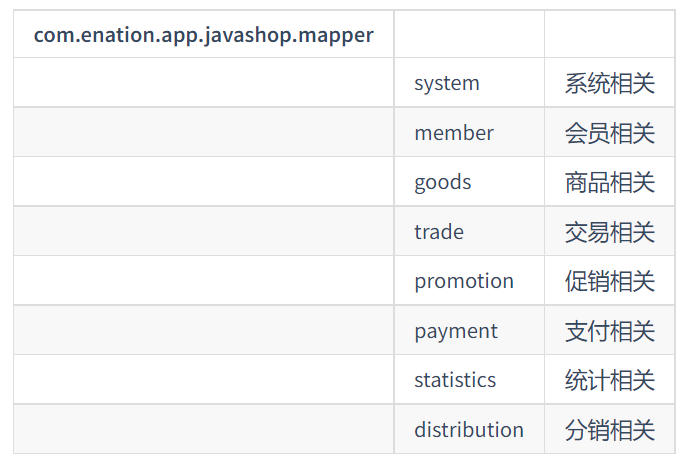Screen dimensions: 690x471
Task: Click the goods package cell
Action: click(469, 181)
